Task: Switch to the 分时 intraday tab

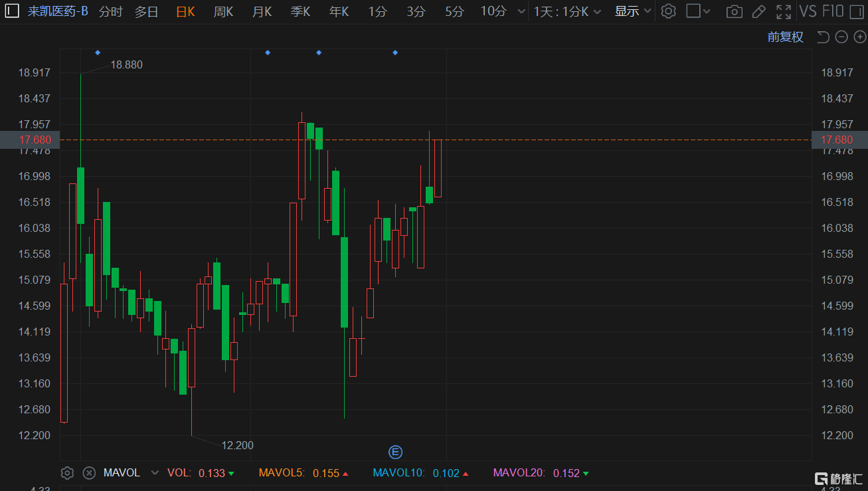Action: (x=111, y=11)
